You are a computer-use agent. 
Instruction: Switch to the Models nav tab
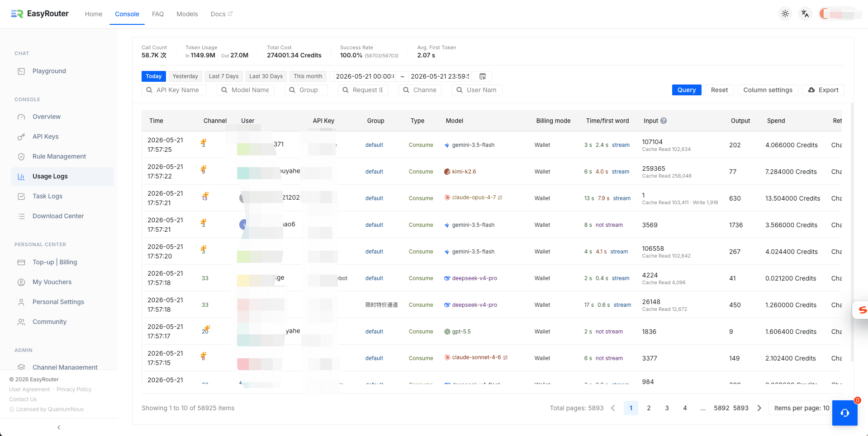point(187,14)
